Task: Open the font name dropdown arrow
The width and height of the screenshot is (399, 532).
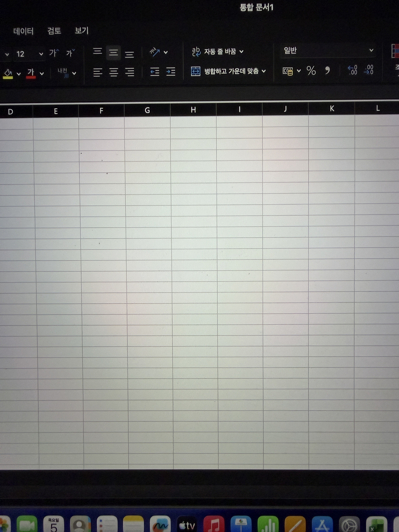Action: 7,55
